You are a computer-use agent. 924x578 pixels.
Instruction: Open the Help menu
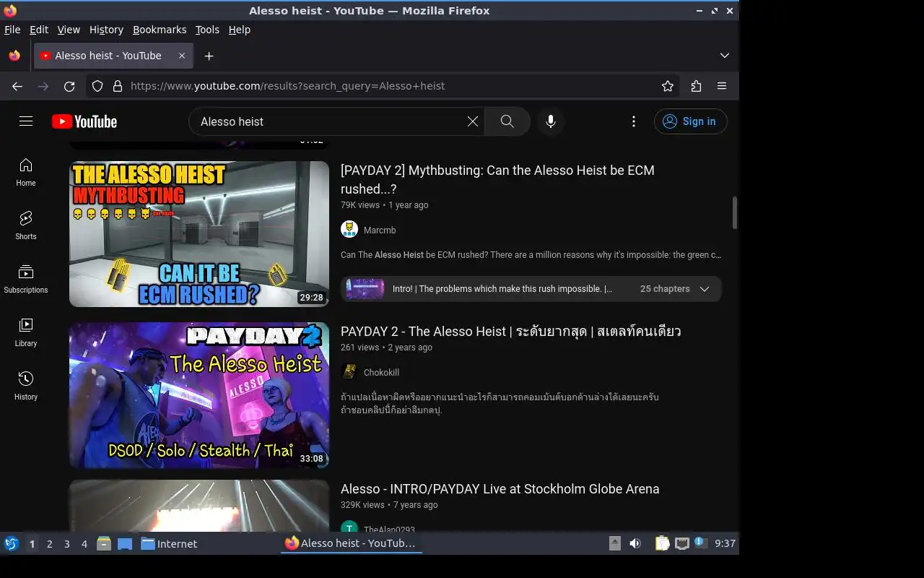(x=240, y=30)
